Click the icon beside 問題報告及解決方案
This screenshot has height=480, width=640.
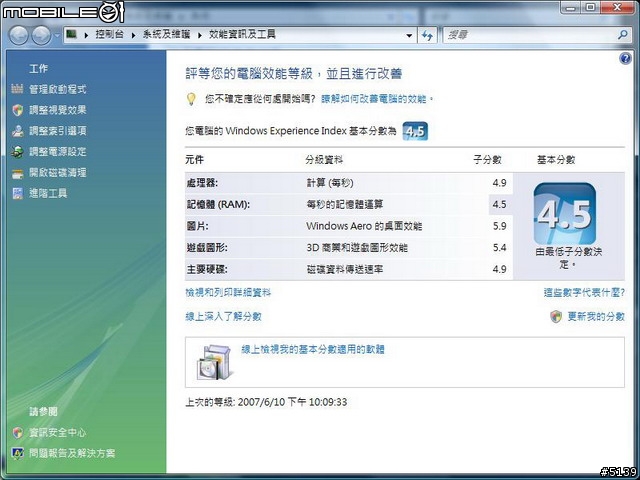18,453
